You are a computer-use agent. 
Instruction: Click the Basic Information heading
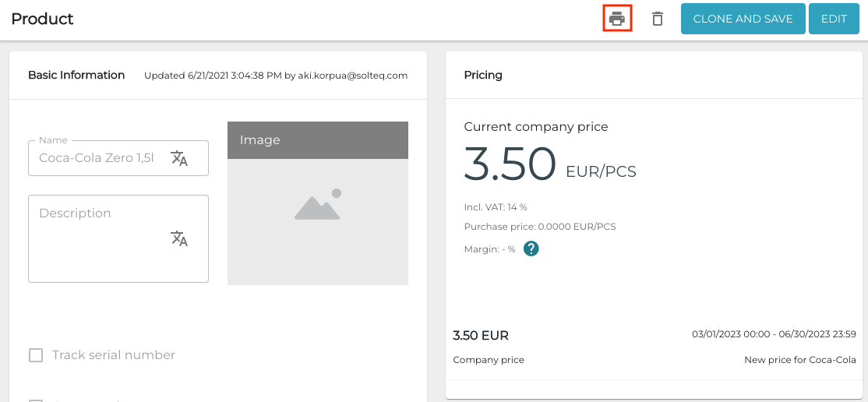(x=76, y=76)
